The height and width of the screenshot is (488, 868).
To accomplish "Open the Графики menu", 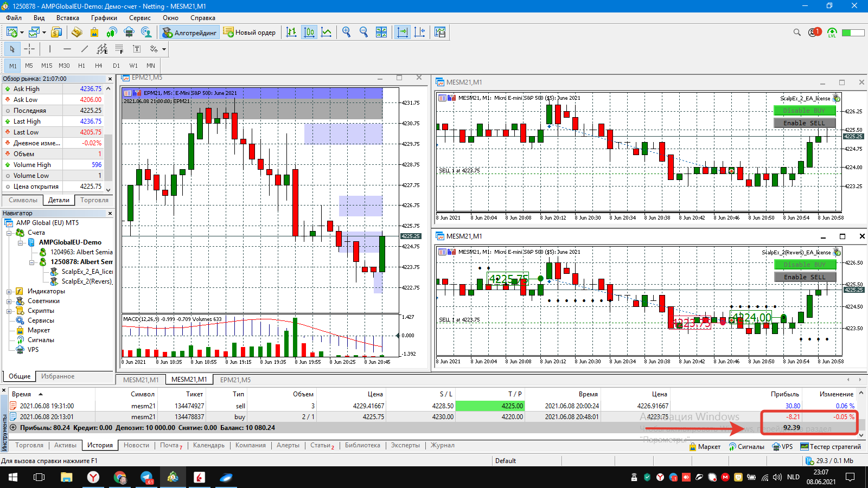I will pos(104,18).
